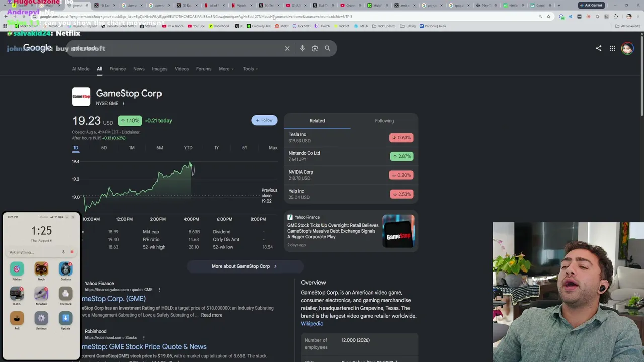
Task: Select the Videos search tab
Action: 182,69
